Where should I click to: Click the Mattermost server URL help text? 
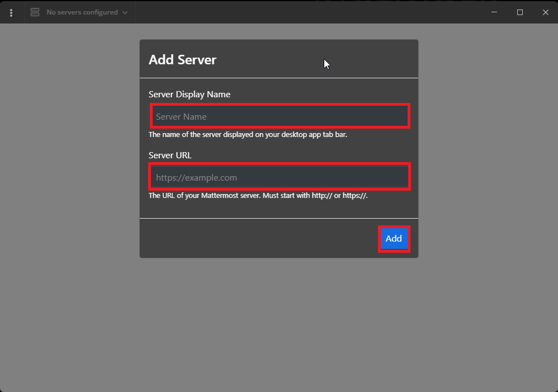click(x=258, y=196)
